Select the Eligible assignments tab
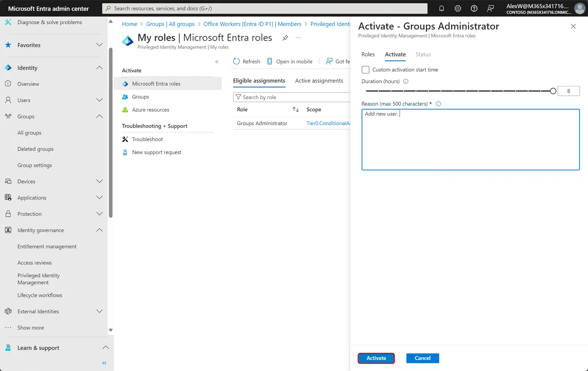Screen dimensions: 588x371 click(x=259, y=81)
